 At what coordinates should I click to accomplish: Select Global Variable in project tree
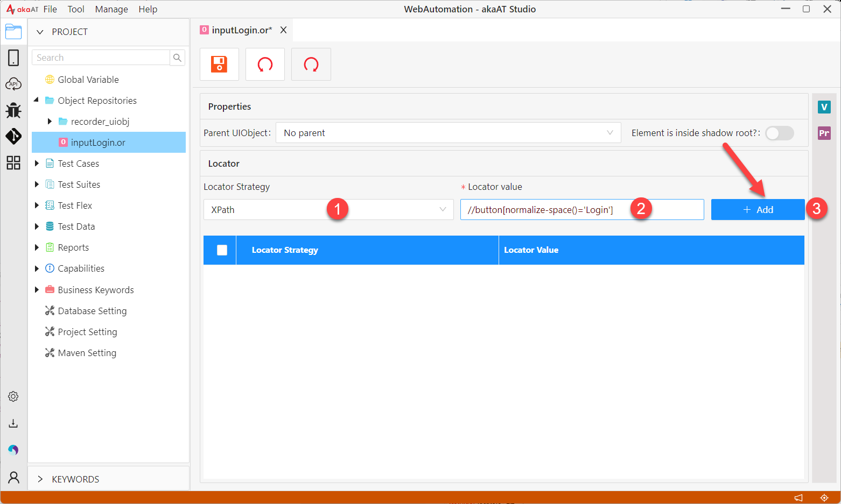click(x=88, y=80)
